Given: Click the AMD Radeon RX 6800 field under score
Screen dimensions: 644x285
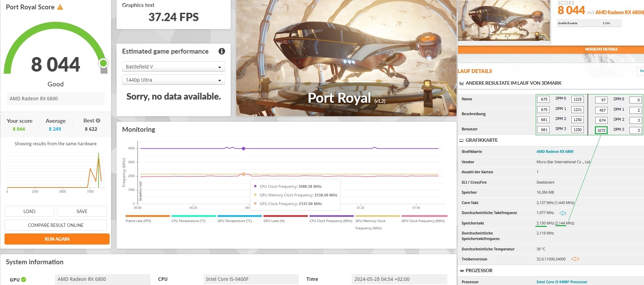Looking at the screenshot, I should (x=55, y=99).
